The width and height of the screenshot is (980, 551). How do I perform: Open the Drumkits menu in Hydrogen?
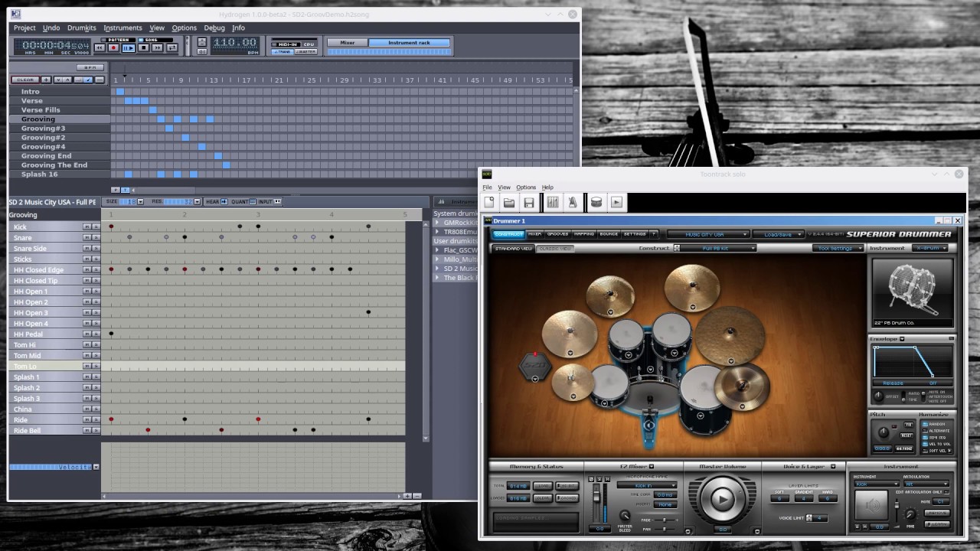click(x=82, y=28)
